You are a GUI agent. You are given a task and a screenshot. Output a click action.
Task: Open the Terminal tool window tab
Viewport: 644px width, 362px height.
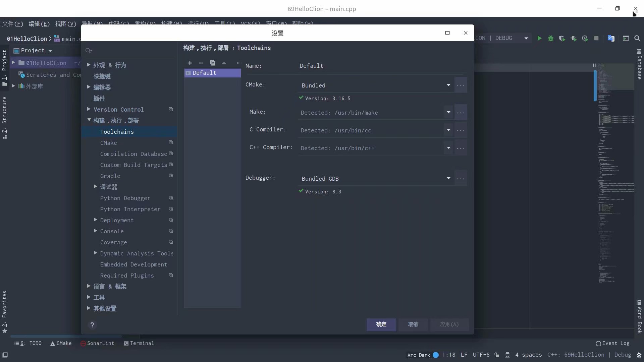(x=139, y=344)
